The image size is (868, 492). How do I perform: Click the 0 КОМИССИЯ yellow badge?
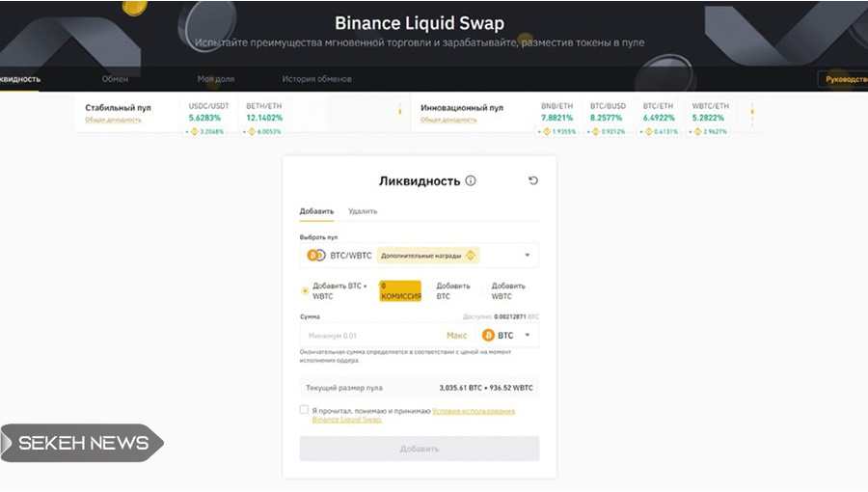400,291
